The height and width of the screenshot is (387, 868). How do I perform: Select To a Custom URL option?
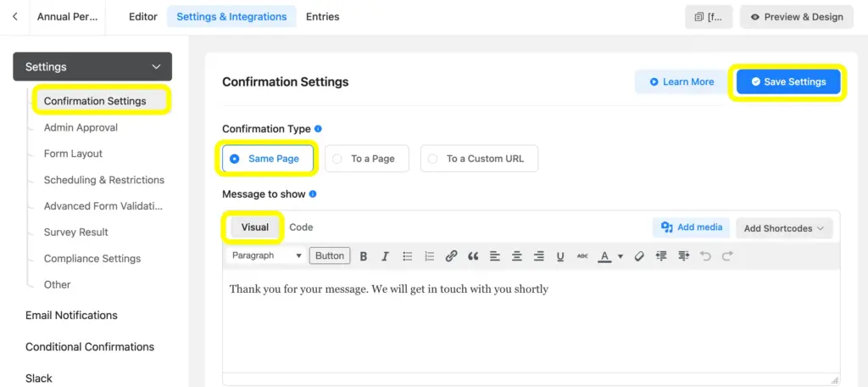[479, 159]
